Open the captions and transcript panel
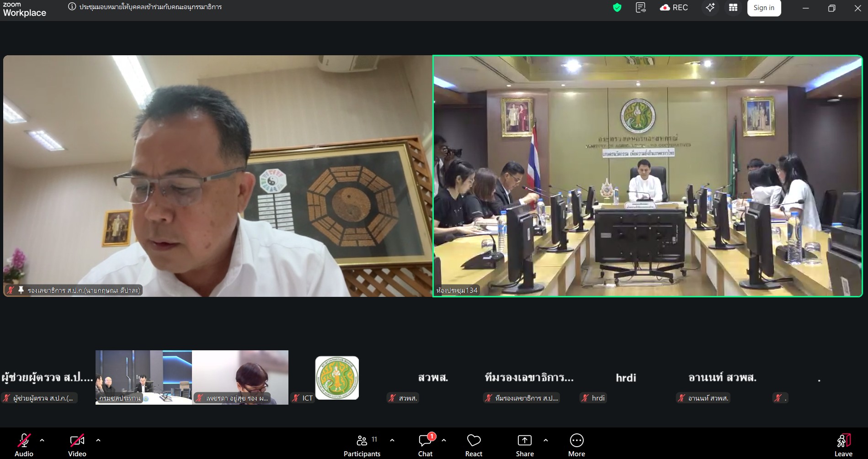The image size is (868, 459). [641, 8]
